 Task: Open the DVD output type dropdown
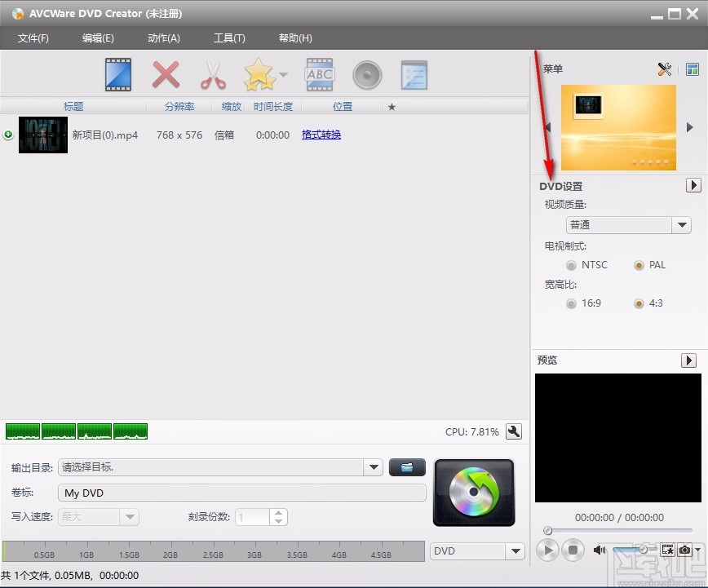click(516, 551)
